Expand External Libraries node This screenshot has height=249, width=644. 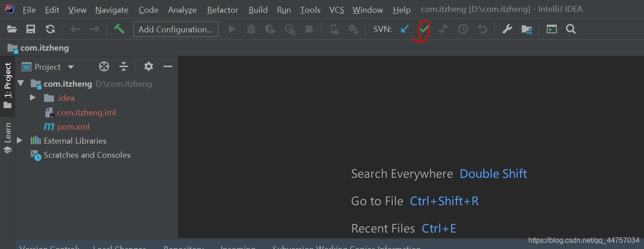[x=20, y=140]
